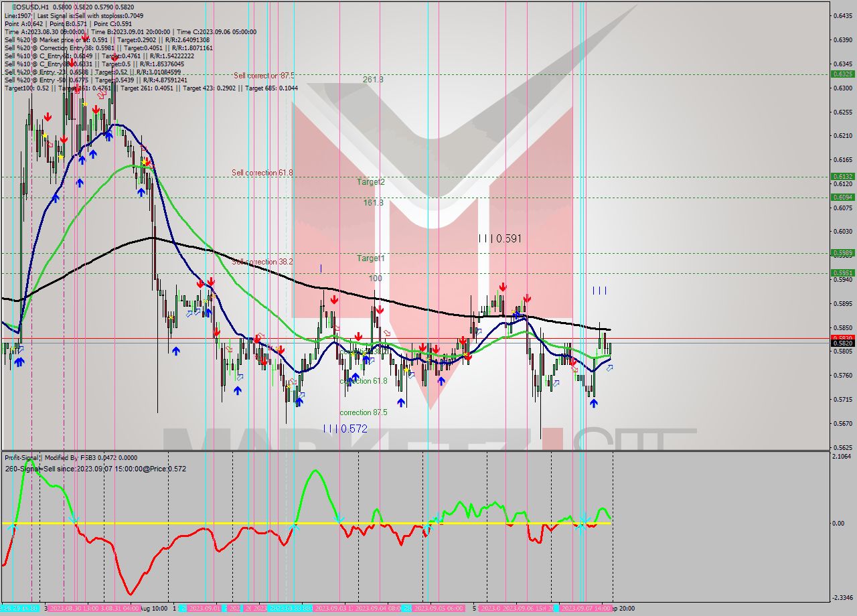Click the 0.5625 price axis label

tap(842, 447)
